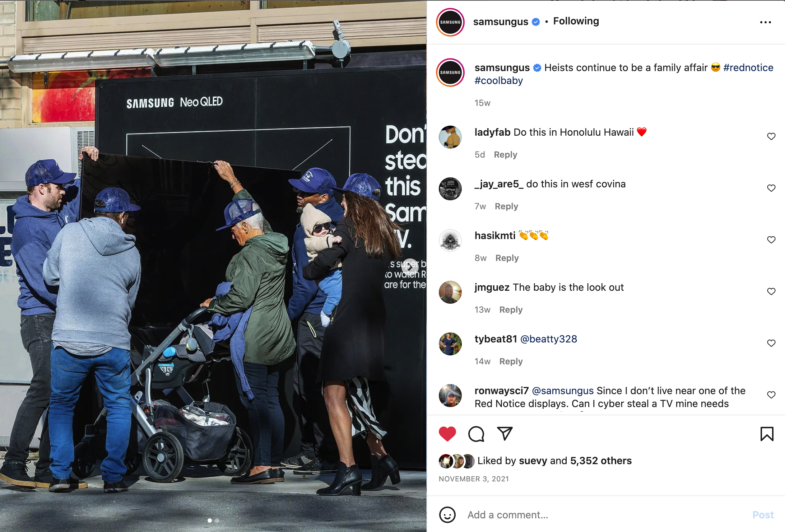Reply to tybeat81's comment
The height and width of the screenshot is (532, 785).
point(511,361)
